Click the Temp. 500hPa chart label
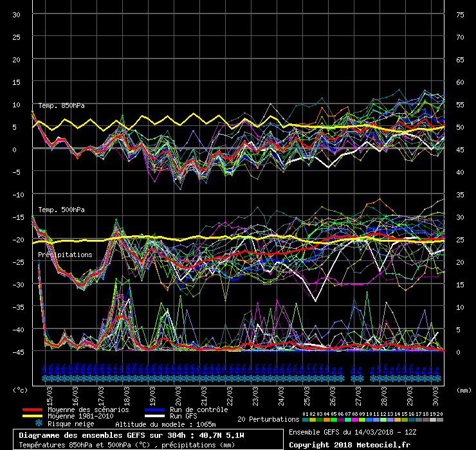The height and width of the screenshot is (450, 476). (x=61, y=210)
